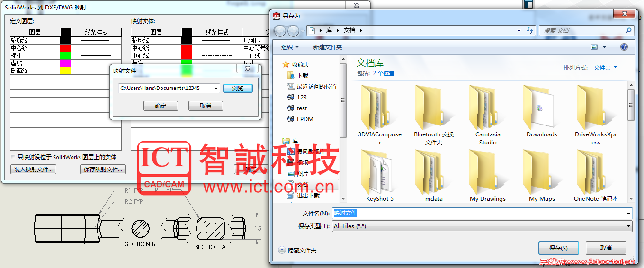This screenshot has height=268, width=644.
Task: Refresh the address bar location
Action: (530, 30)
